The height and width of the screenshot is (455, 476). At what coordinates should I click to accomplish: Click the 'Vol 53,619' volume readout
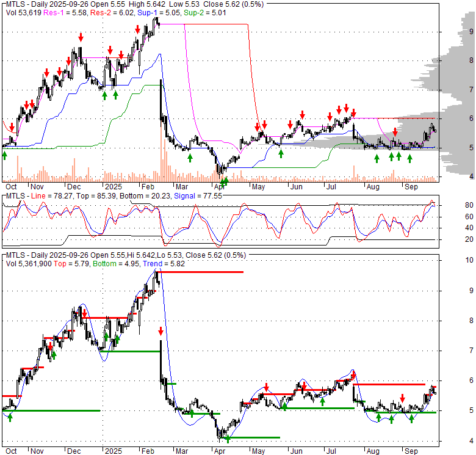[x=24, y=13]
